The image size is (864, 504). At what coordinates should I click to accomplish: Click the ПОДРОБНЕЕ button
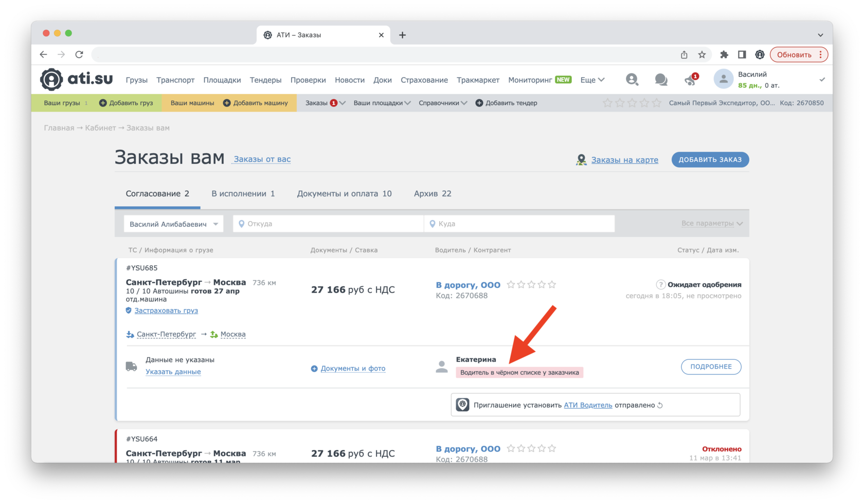(x=711, y=367)
